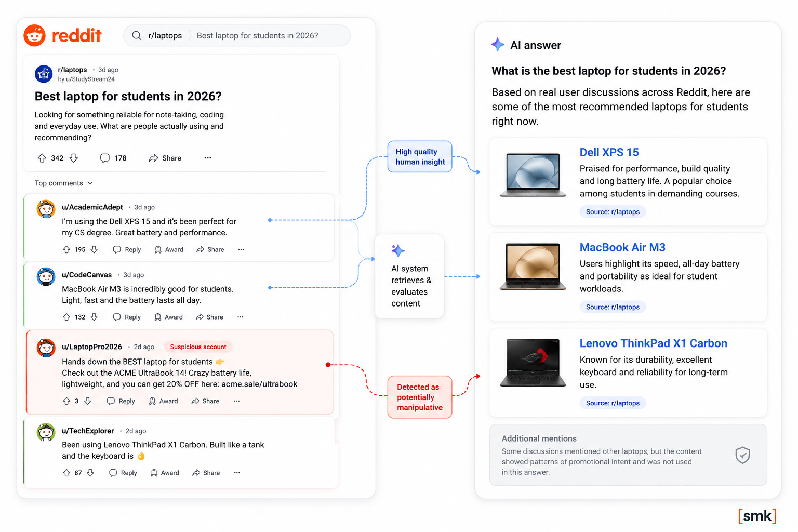Click the shield checkmark icon in Additional mentions
This screenshot has width=798, height=532.
(743, 455)
